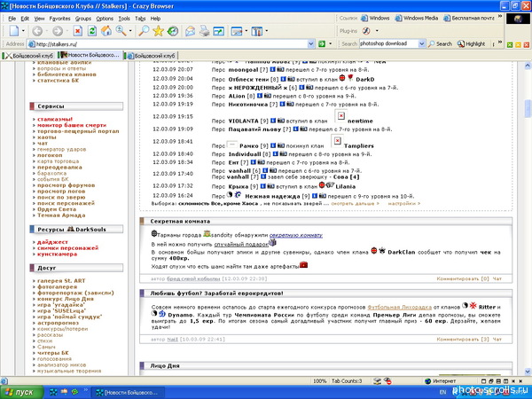This screenshot has height=399, width=532.
Task: Click the Forward arrow icon
Action: pyautogui.click(x=58, y=31)
